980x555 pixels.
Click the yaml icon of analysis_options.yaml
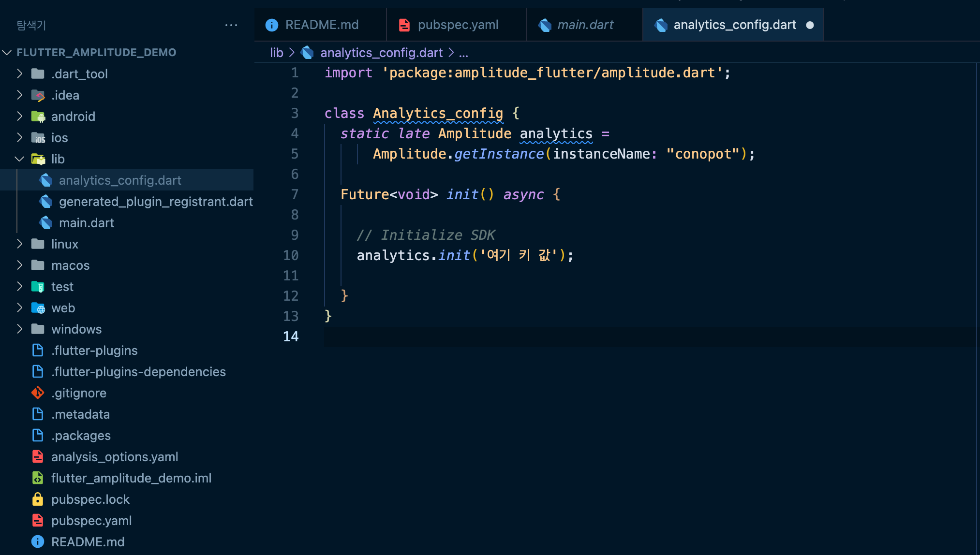(38, 457)
